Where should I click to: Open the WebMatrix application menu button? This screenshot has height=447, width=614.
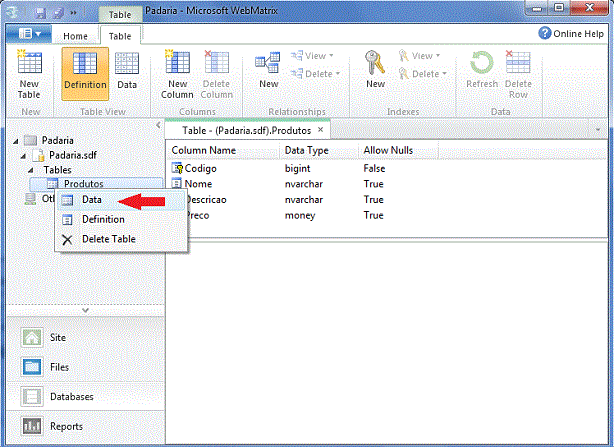point(29,34)
